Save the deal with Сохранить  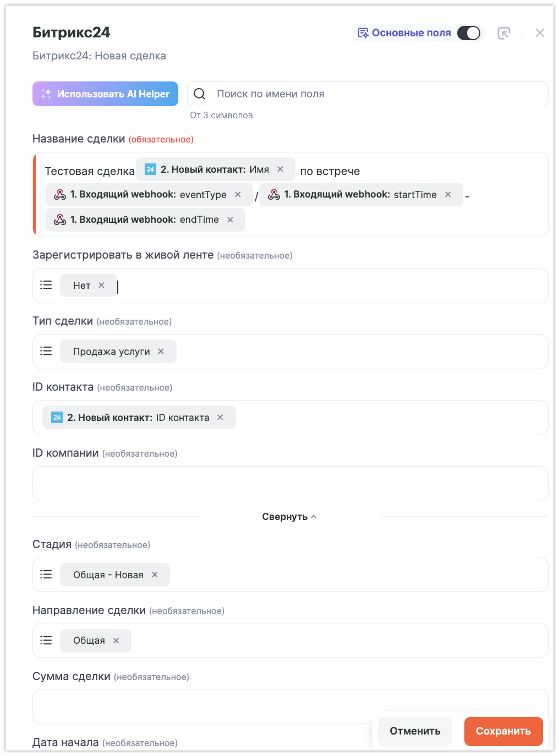pos(503,731)
